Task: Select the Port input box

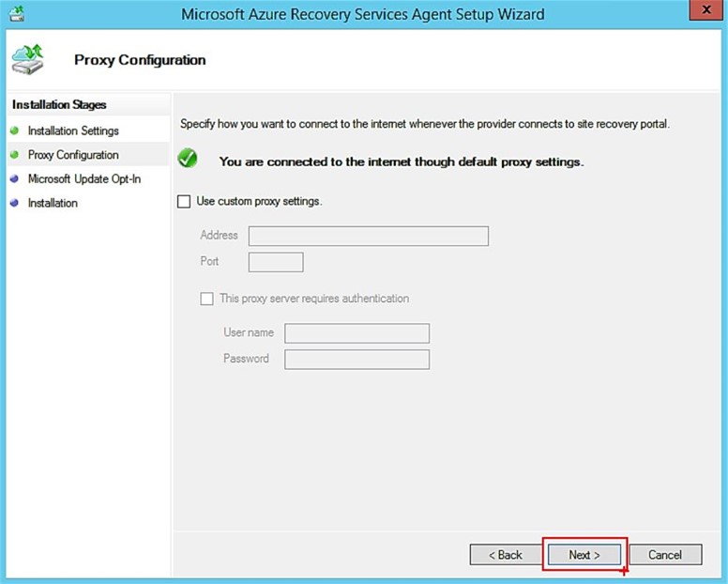Action: tap(276, 262)
